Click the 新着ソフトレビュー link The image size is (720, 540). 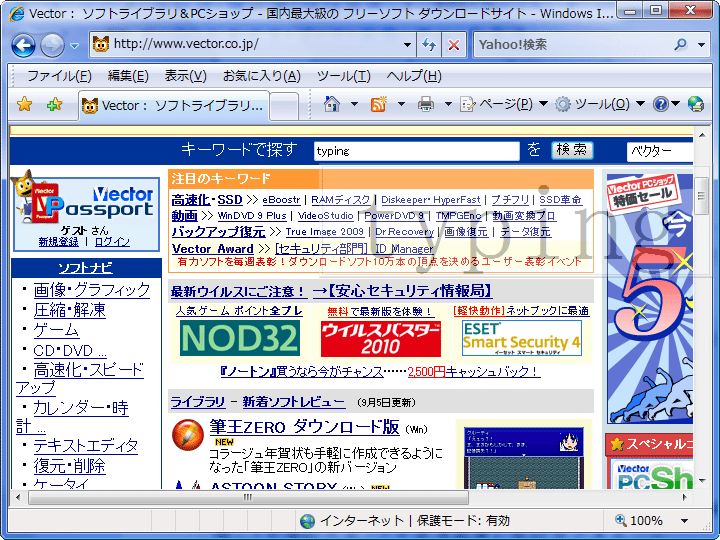tap(293, 402)
